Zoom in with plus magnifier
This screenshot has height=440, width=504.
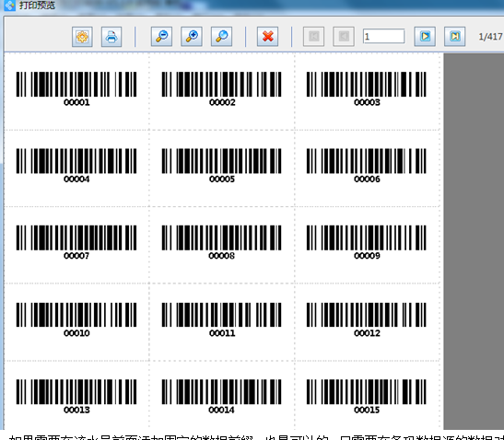[192, 36]
